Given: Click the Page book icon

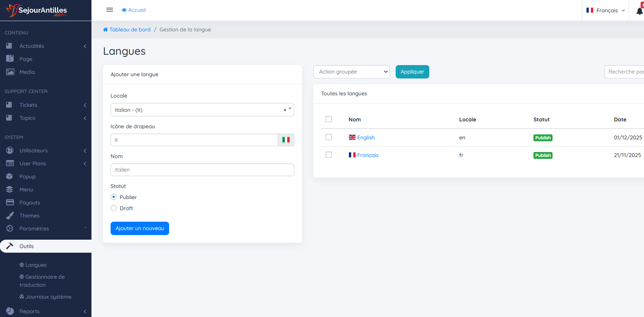Looking at the screenshot, I should point(10,59).
